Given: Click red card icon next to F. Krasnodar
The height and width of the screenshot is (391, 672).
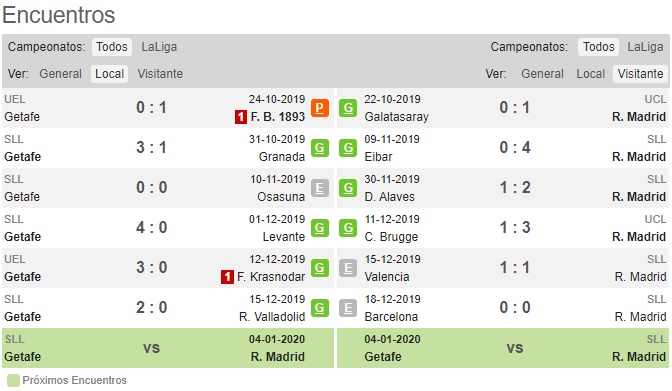Looking at the screenshot, I should tap(227, 277).
